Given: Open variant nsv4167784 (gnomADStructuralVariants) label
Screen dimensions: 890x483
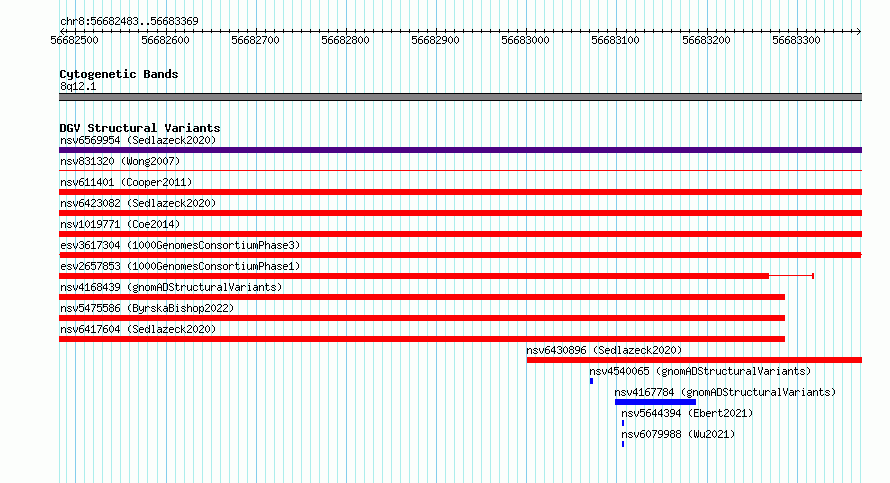Looking at the screenshot, I should coord(725,392).
